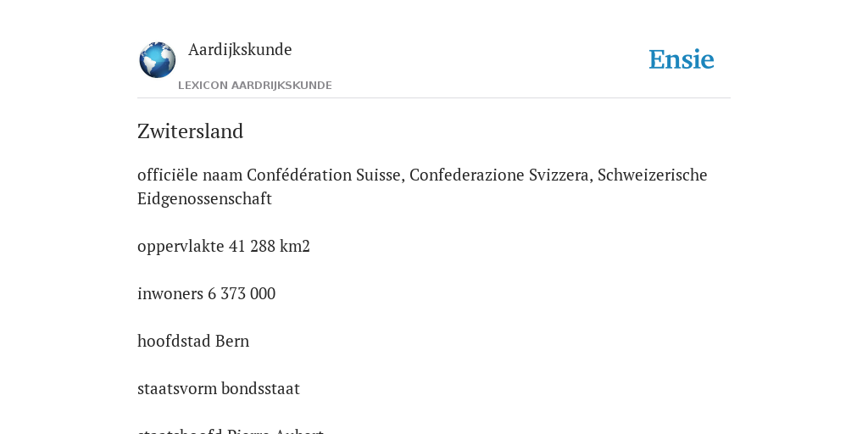Open the Aardijkskunde author profile link
Screen dimensions: 868x434
tap(240, 49)
